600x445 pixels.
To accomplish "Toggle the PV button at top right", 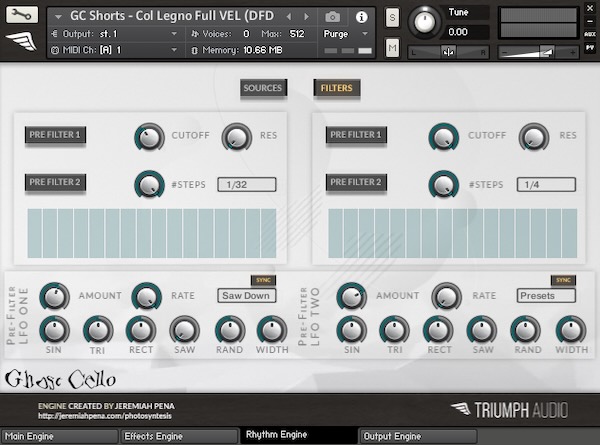I will pyautogui.click(x=590, y=47).
